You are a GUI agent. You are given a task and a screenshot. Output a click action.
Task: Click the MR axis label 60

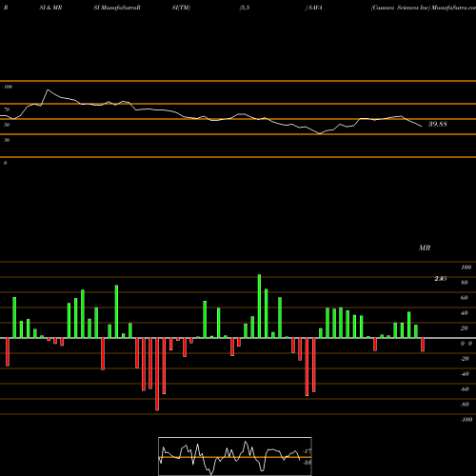pyautogui.click(x=465, y=298)
